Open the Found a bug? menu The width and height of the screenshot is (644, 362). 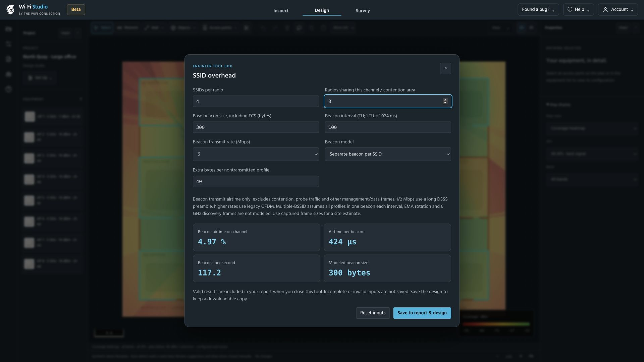pos(538,10)
